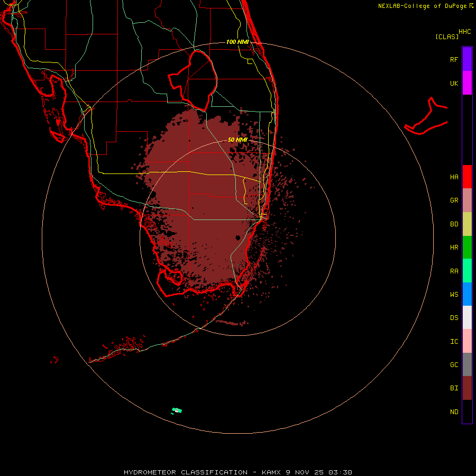Click the 'ND' legend label text
The height and width of the screenshot is (476, 476).
454,412
